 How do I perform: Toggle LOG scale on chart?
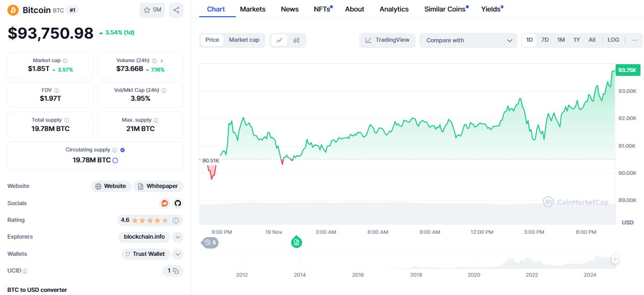tap(613, 40)
